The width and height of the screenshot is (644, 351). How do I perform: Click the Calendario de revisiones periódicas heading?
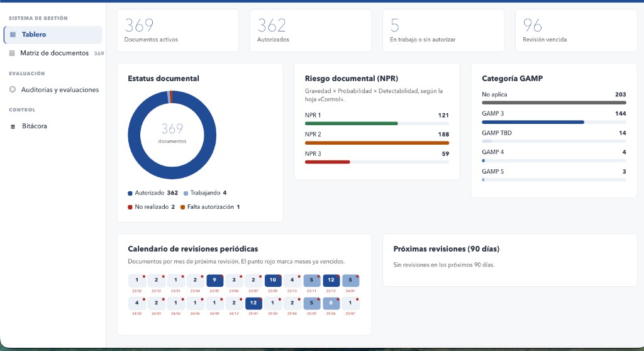[x=192, y=249]
